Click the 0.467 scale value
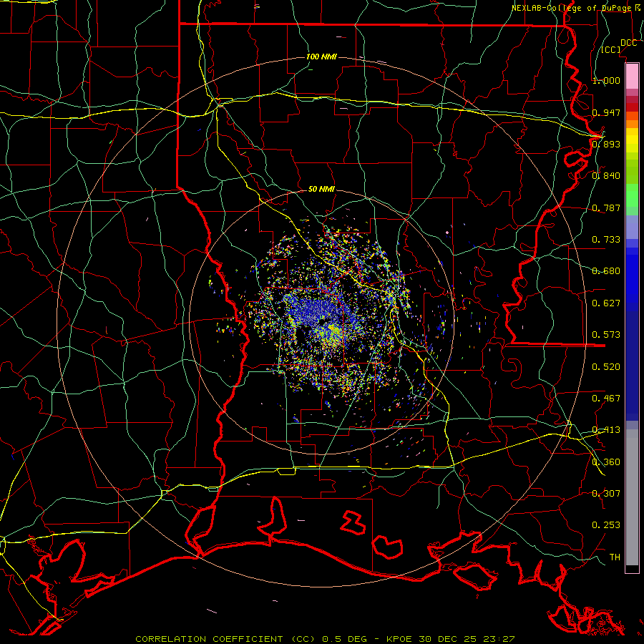 coord(606,399)
